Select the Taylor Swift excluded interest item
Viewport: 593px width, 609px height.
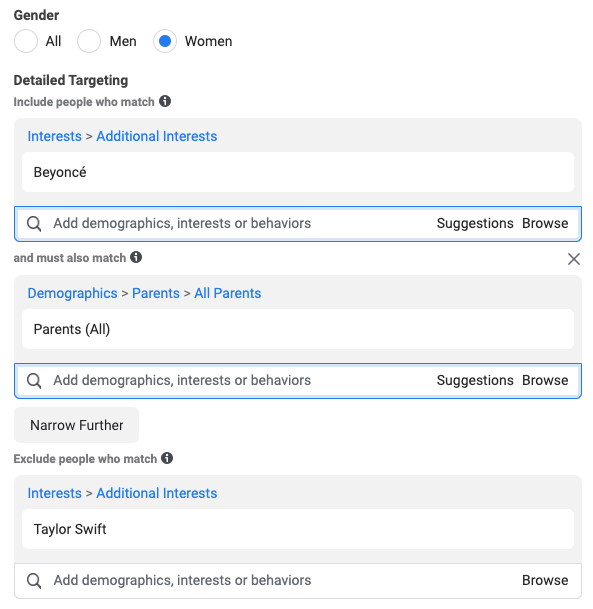pos(298,529)
